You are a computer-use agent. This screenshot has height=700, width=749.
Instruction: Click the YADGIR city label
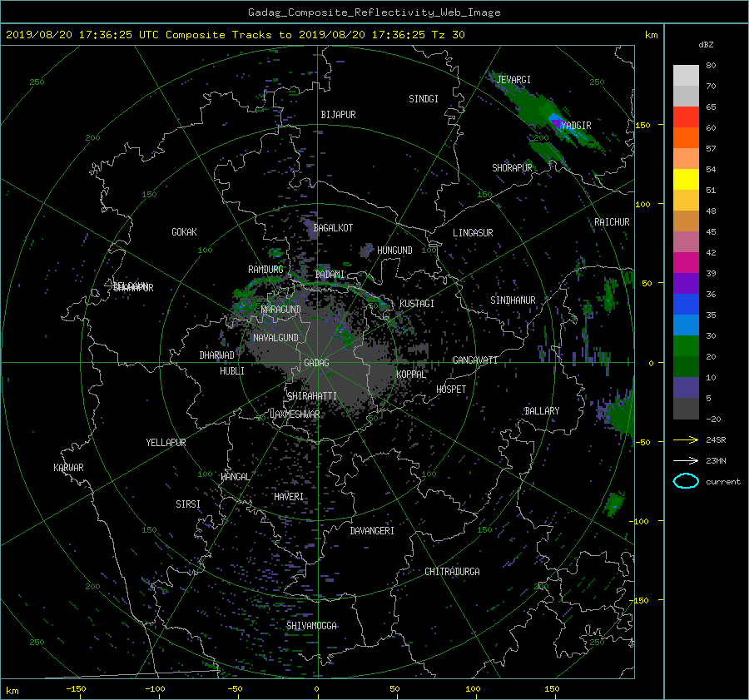coord(576,126)
